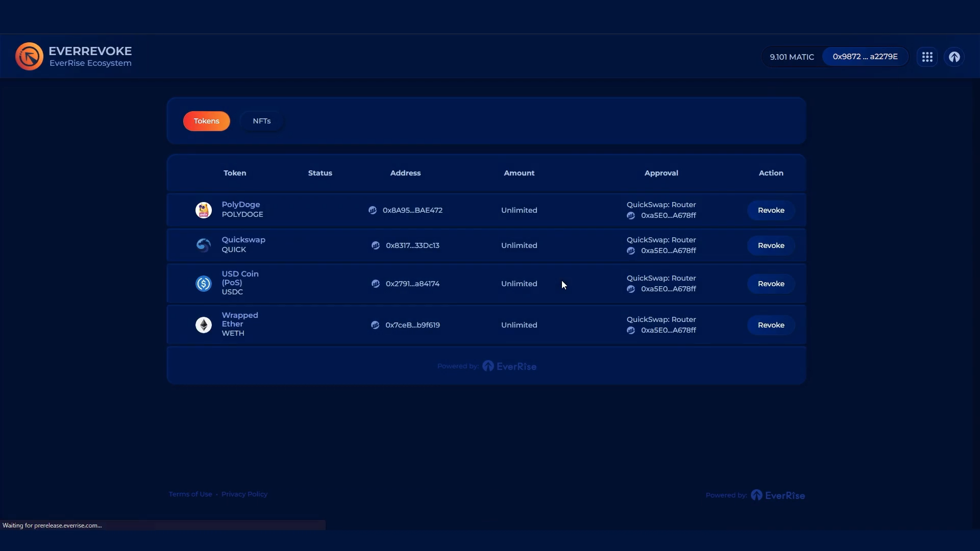Click the EverRevoke logo icon
This screenshot has height=551, width=980.
tap(29, 56)
